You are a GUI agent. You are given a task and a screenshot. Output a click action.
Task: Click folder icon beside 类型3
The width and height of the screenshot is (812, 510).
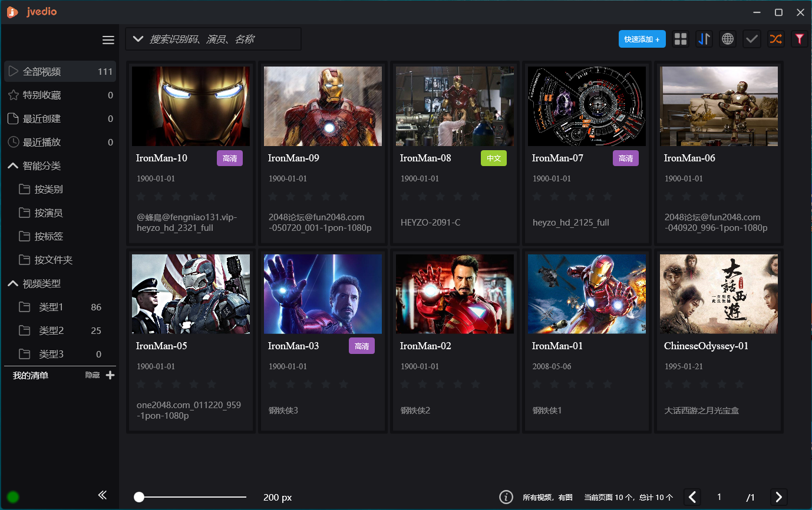click(x=24, y=354)
